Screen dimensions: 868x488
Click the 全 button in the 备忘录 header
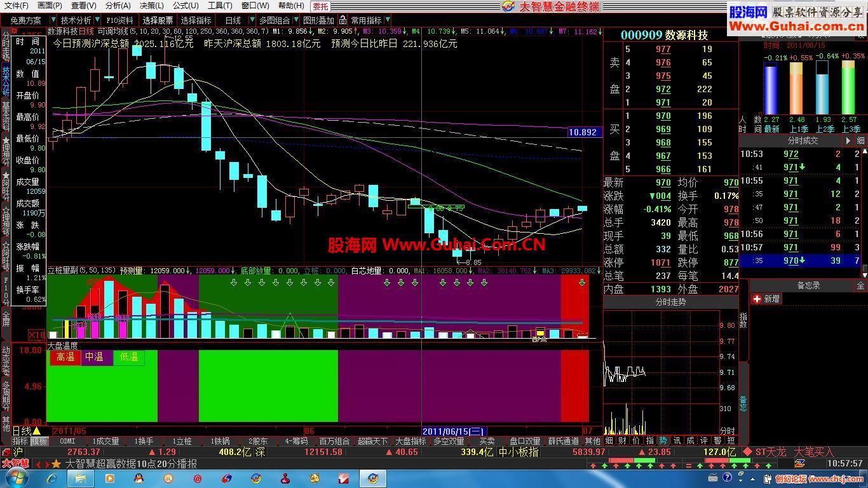[x=860, y=286]
